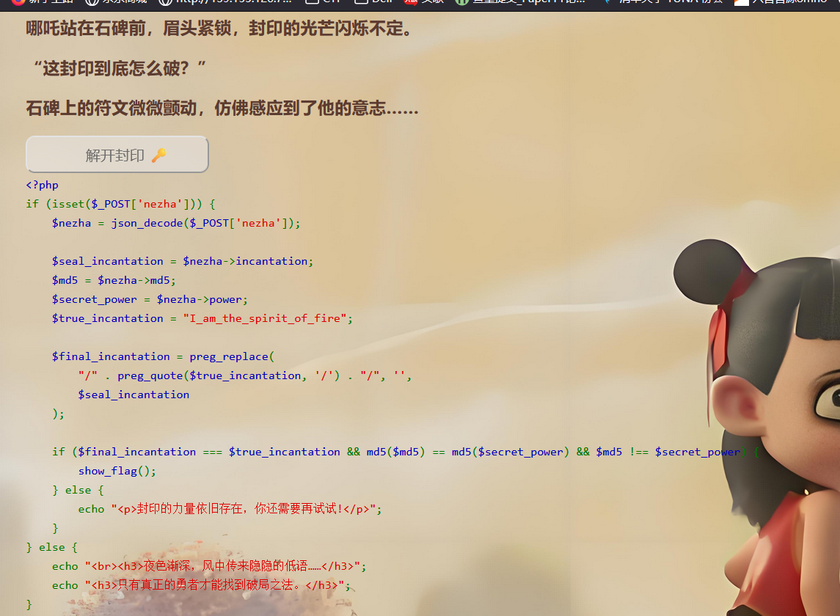Viewport: 840px width, 616px height.
Task: Click the $md5 = $nezha->md5 line
Action: coord(114,280)
